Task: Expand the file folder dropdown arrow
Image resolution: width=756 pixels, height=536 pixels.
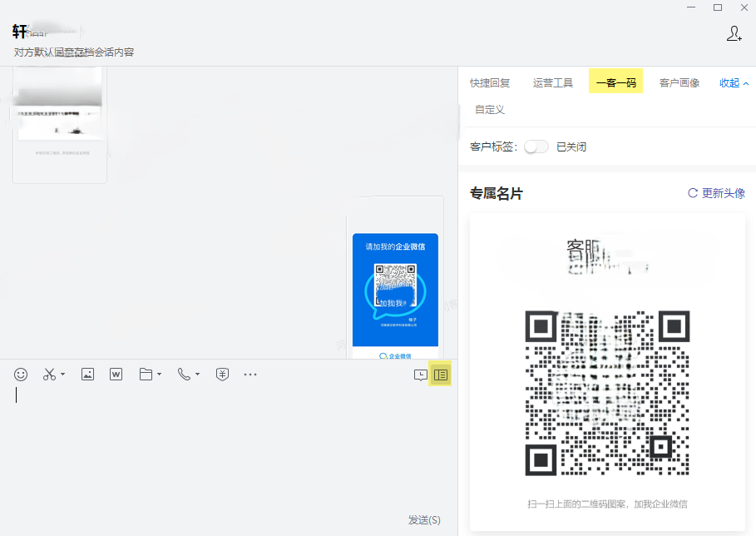Action: coord(159,375)
